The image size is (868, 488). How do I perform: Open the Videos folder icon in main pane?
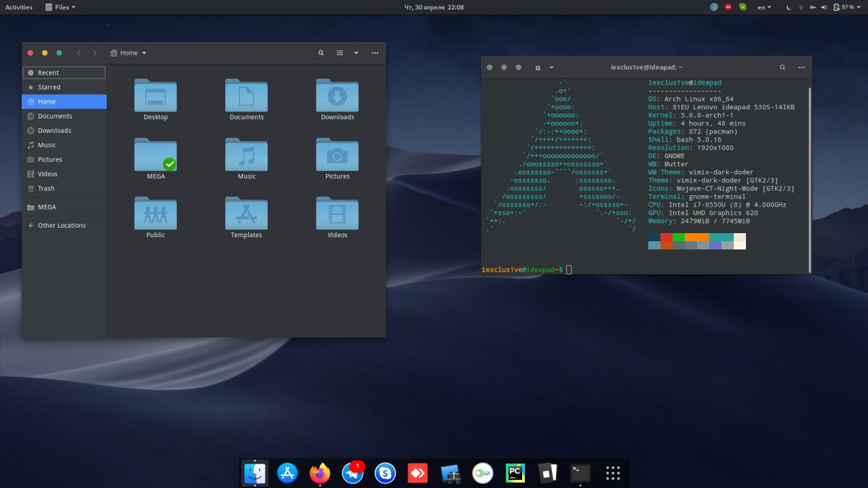click(x=337, y=213)
